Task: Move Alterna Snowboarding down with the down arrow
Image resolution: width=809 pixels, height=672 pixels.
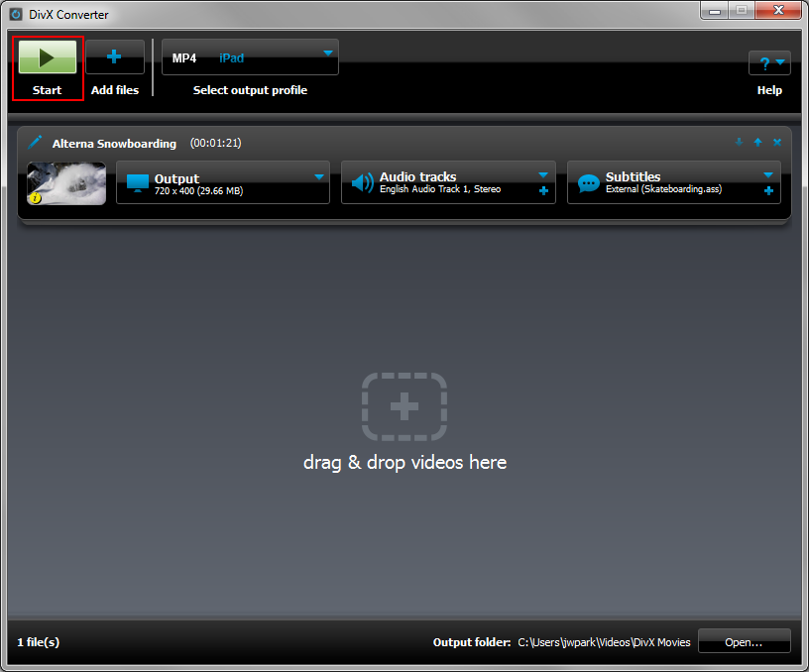Action: coord(739,142)
